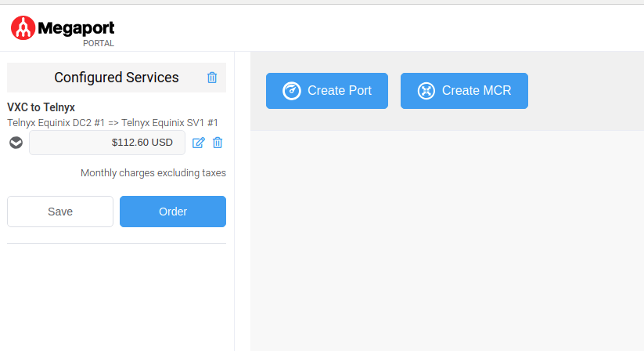
Task: Click Monthly charges excluding taxes note
Action: point(153,173)
